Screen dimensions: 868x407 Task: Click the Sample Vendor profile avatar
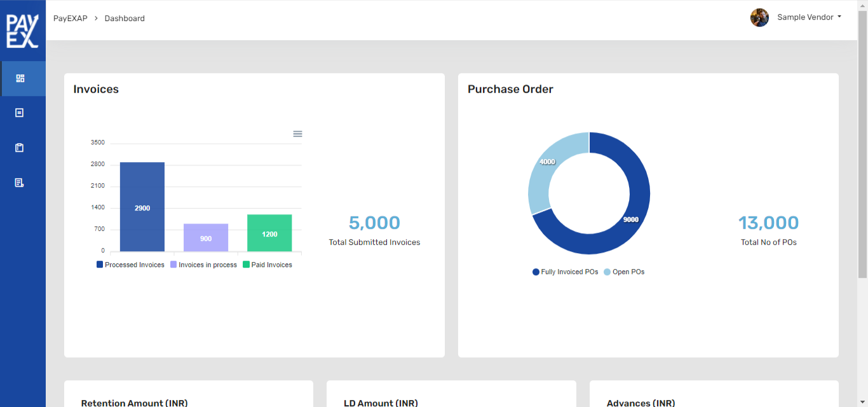759,18
